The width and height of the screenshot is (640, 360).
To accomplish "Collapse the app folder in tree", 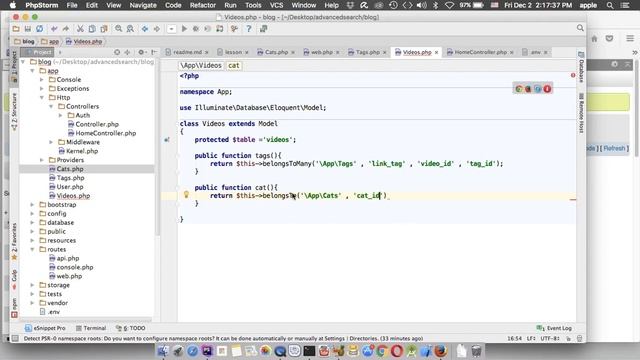I will [32, 71].
